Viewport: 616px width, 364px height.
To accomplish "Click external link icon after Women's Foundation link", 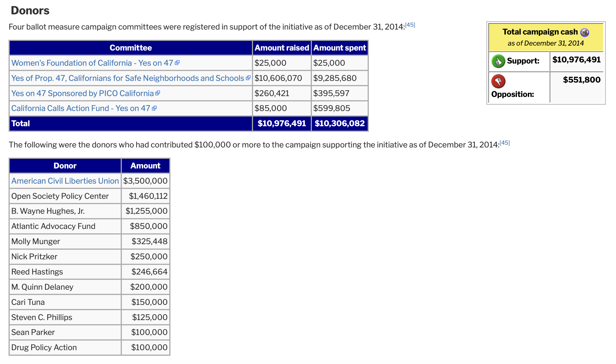I will (x=177, y=63).
